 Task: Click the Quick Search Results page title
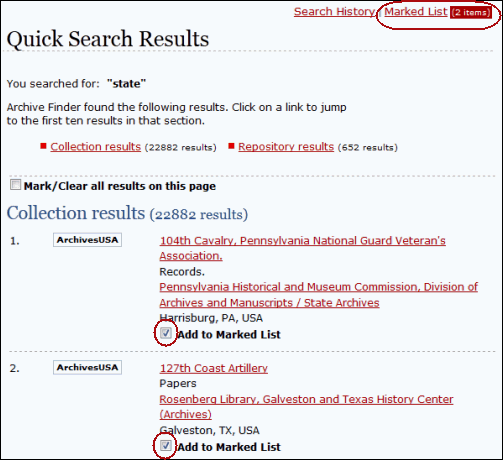click(x=108, y=39)
